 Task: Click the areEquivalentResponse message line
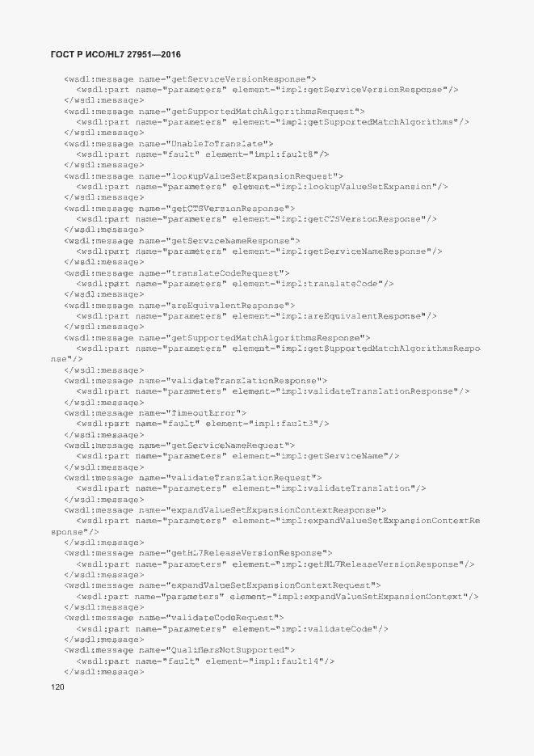click(179, 305)
